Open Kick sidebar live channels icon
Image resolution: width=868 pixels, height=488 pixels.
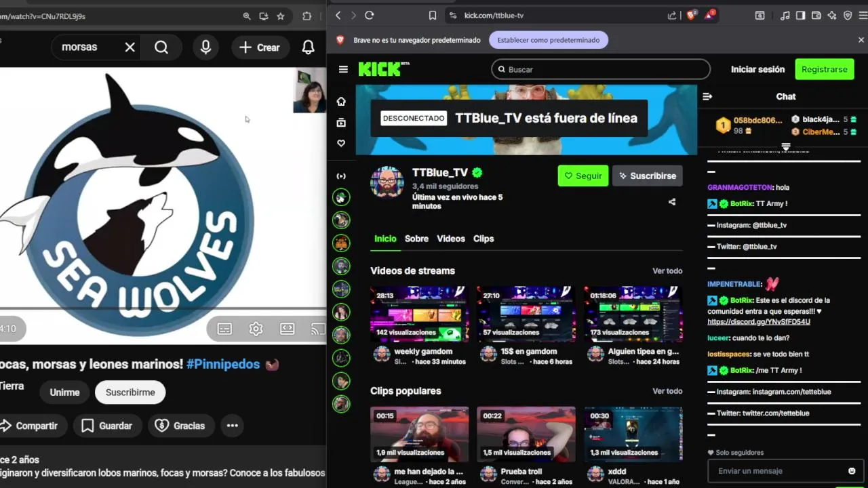(x=341, y=176)
